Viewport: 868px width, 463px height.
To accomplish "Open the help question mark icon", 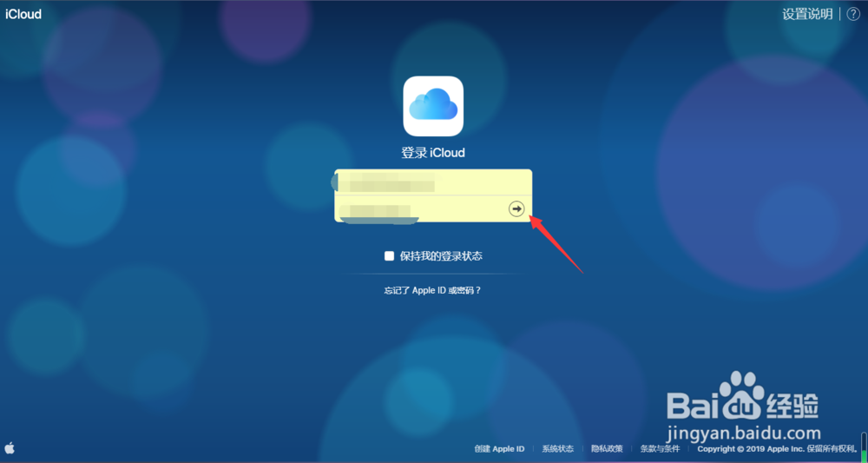I will tap(853, 14).
